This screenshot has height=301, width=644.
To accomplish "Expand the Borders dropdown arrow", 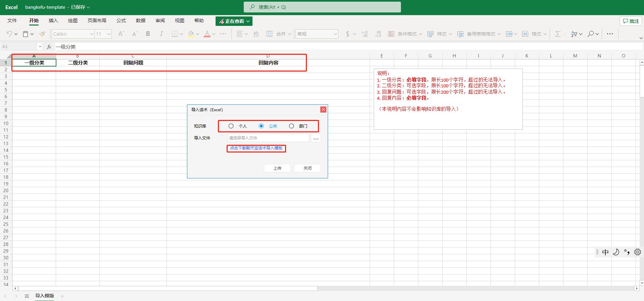I will click(x=181, y=34).
